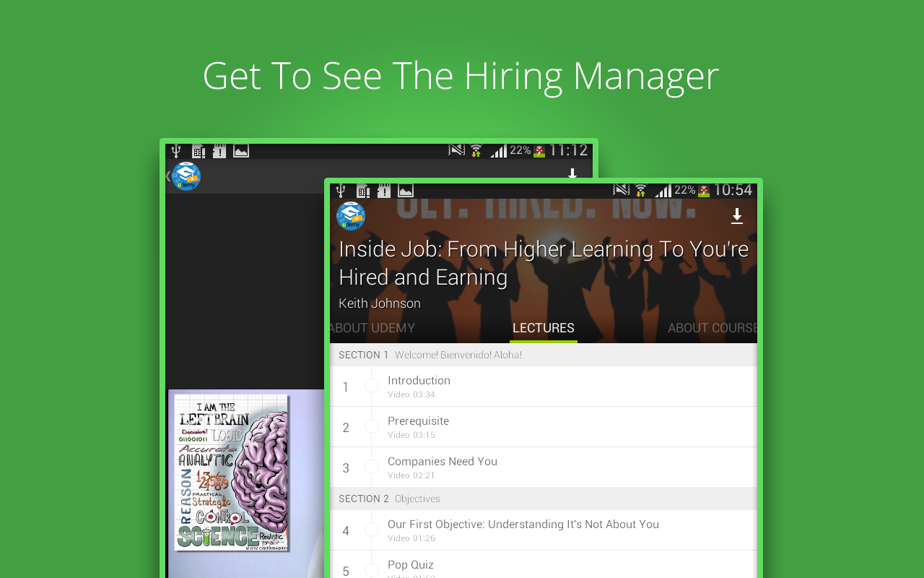Tap the USB icon in front status bar
924x578 pixels.
pyautogui.click(x=340, y=191)
